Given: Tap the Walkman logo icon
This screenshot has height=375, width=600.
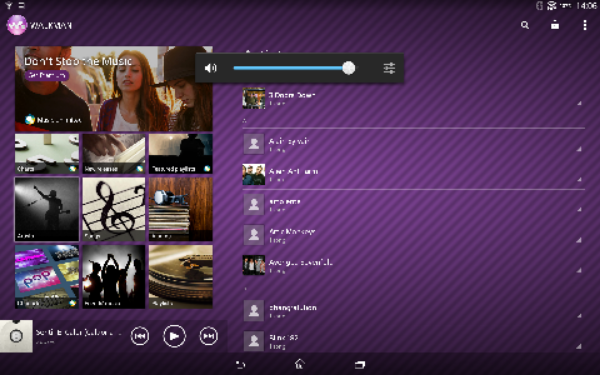Looking at the screenshot, I should 17,25.
